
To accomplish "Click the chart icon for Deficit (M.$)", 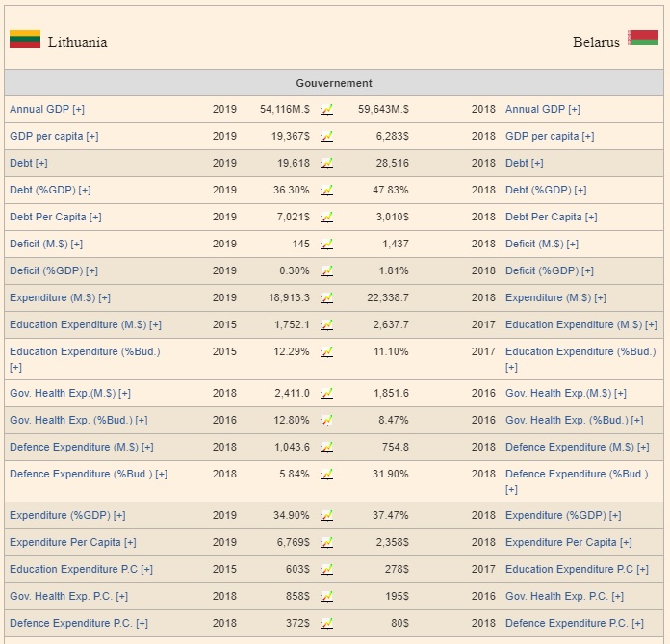I will pyautogui.click(x=327, y=244).
